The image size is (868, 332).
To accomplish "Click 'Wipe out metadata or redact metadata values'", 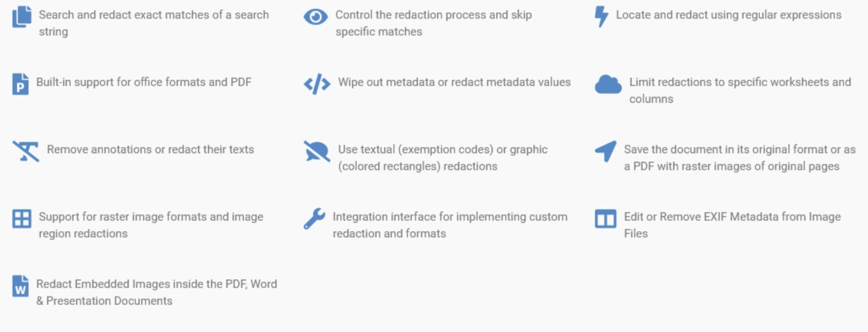I will 454,82.
